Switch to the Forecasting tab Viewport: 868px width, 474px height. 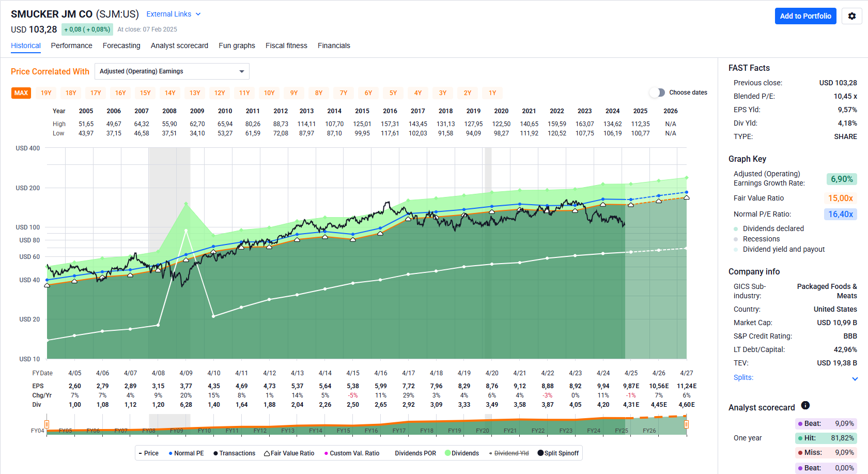tap(121, 45)
